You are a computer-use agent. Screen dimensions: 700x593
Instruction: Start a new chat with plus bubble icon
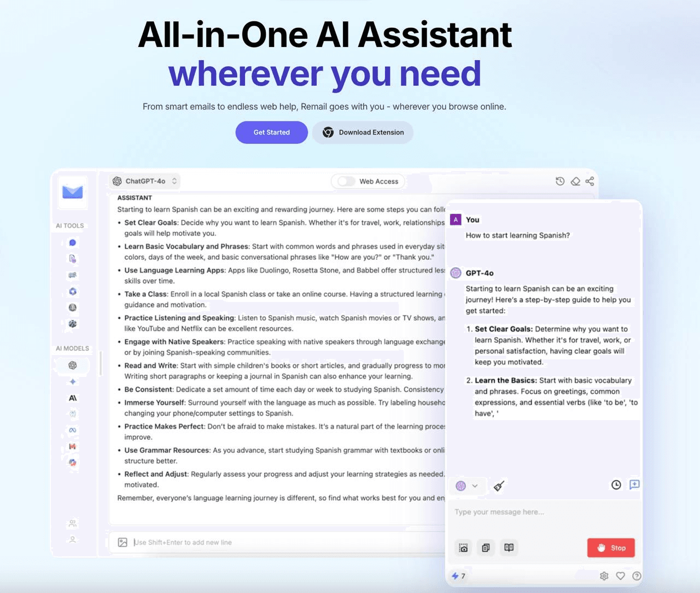[634, 485]
